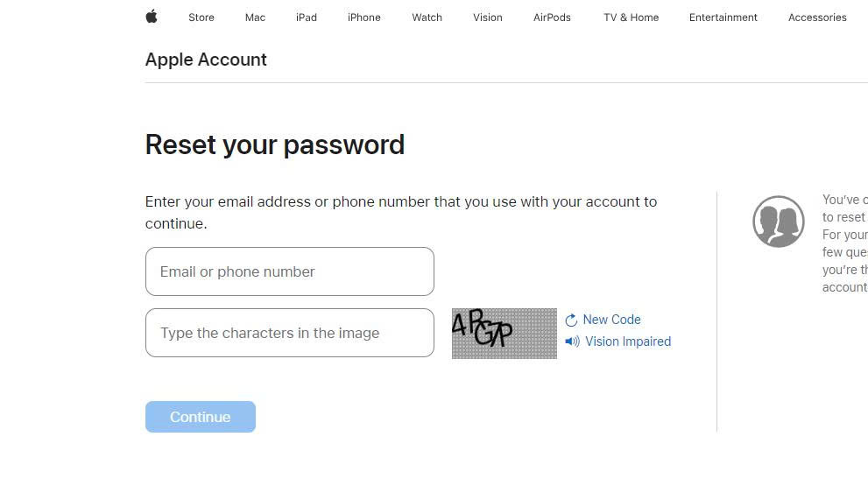Click the New Code refresh icon
Viewport: 868px width, 493px height.
pyautogui.click(x=571, y=320)
